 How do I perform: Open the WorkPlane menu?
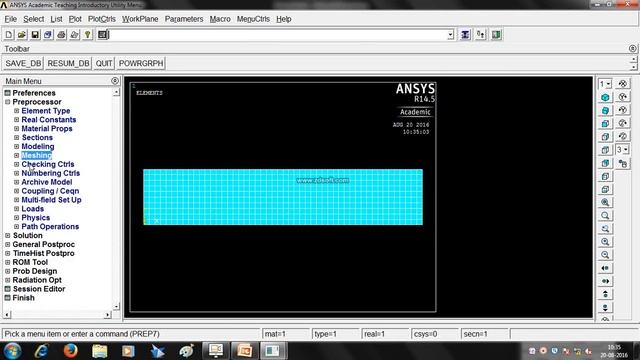point(140,19)
